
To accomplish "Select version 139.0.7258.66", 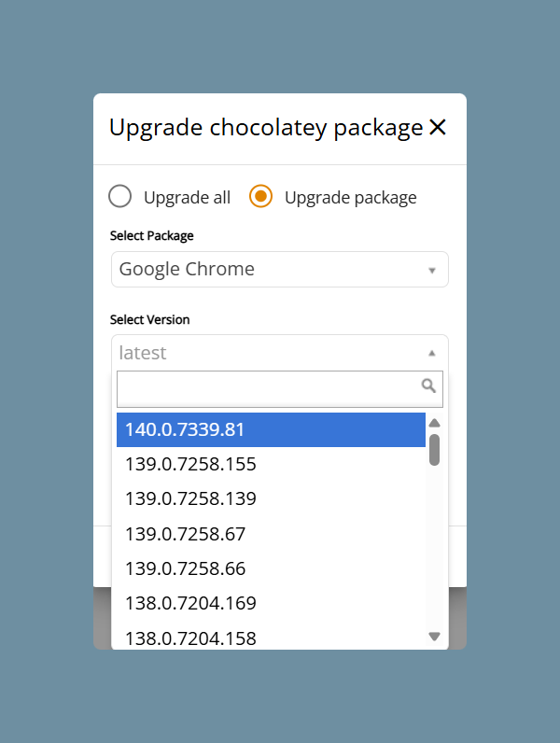I will 271,568.
